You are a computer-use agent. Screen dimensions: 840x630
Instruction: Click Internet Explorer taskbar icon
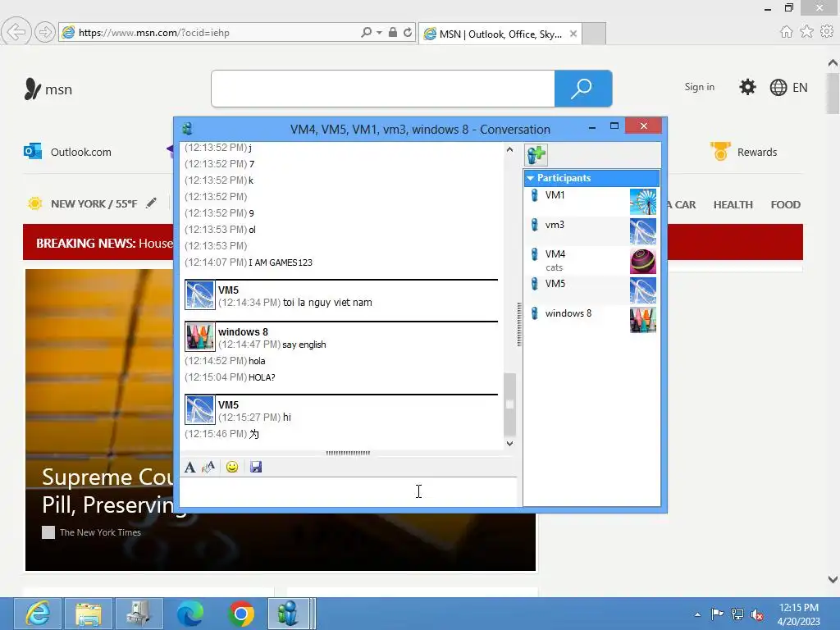(x=38, y=614)
